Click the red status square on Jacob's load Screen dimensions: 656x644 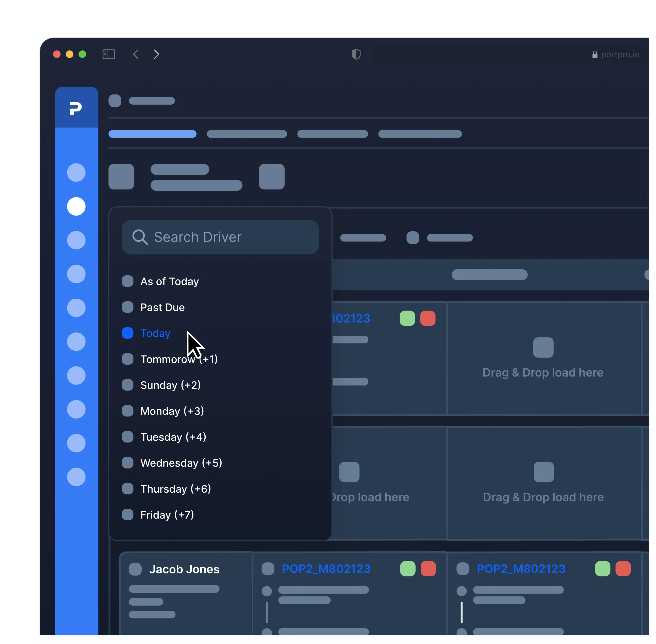point(428,569)
